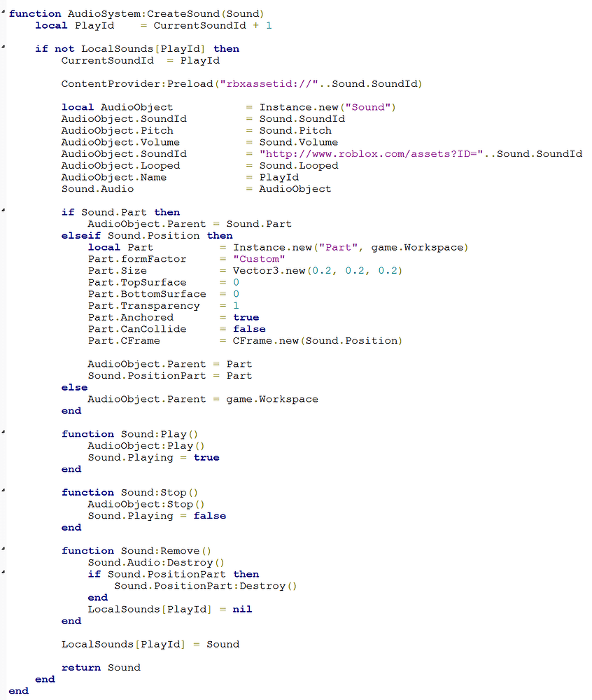Screen dimensions: 592x700
Task: Click 'CFrame.new(Sound.Position)' expression
Action: click(x=318, y=341)
